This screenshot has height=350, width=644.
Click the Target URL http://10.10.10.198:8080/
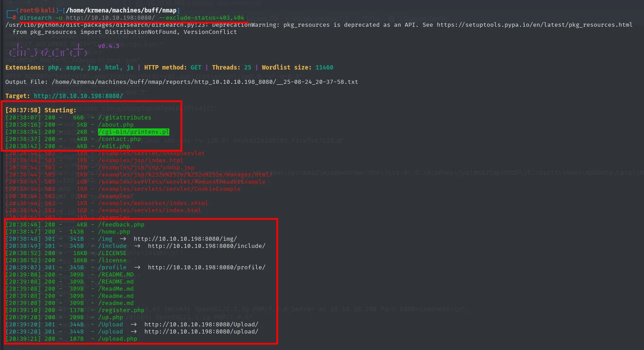click(78, 96)
